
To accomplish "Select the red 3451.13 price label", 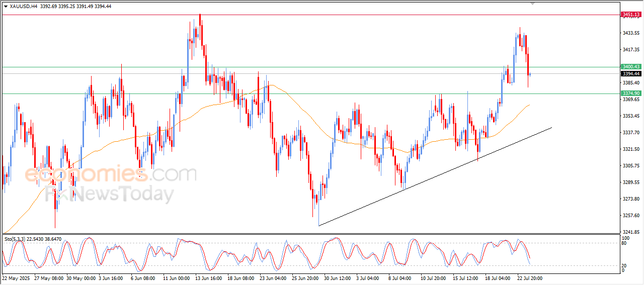I will (x=631, y=15).
